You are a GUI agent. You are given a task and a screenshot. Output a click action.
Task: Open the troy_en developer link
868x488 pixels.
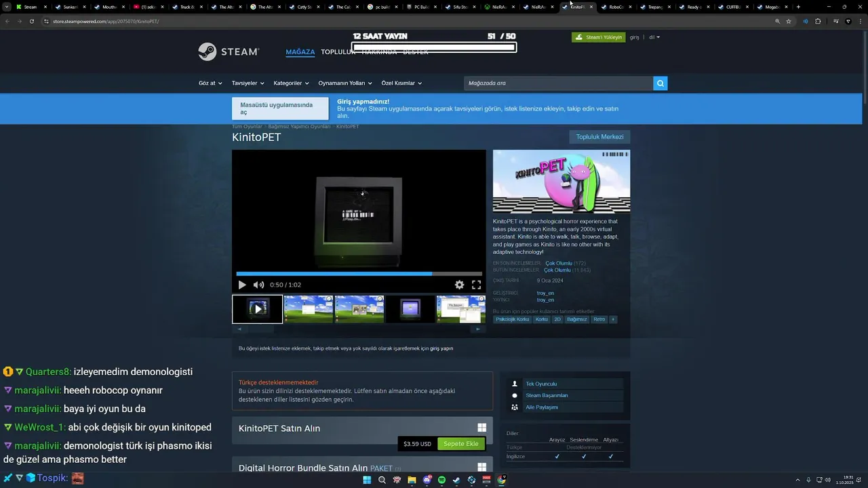pos(545,293)
